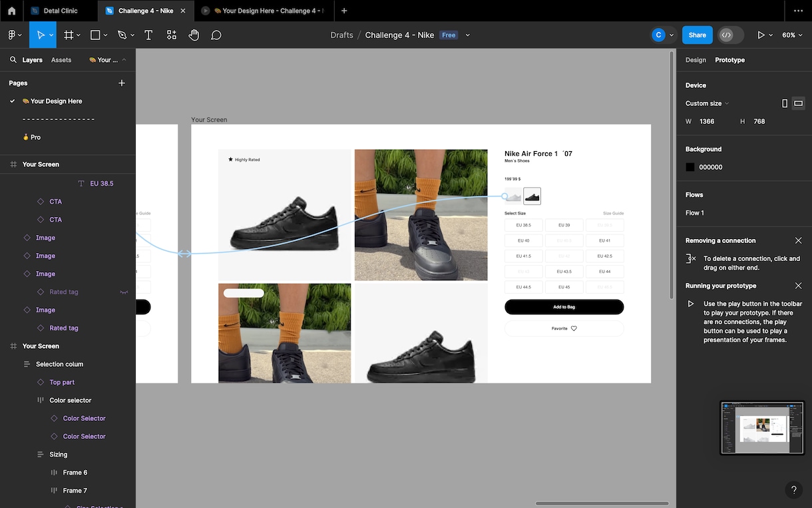Select portrait device orientation
This screenshot has width=812, height=508.
[x=785, y=103]
